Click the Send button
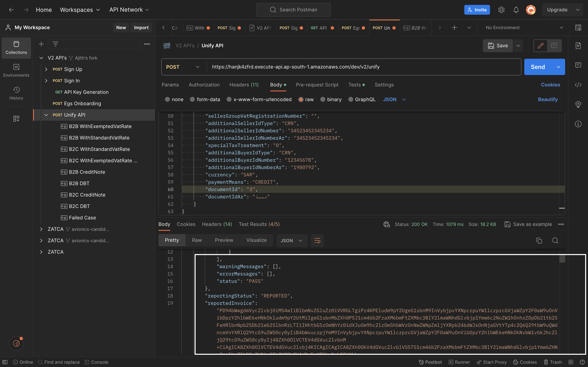This screenshot has height=367, width=588. point(538,67)
